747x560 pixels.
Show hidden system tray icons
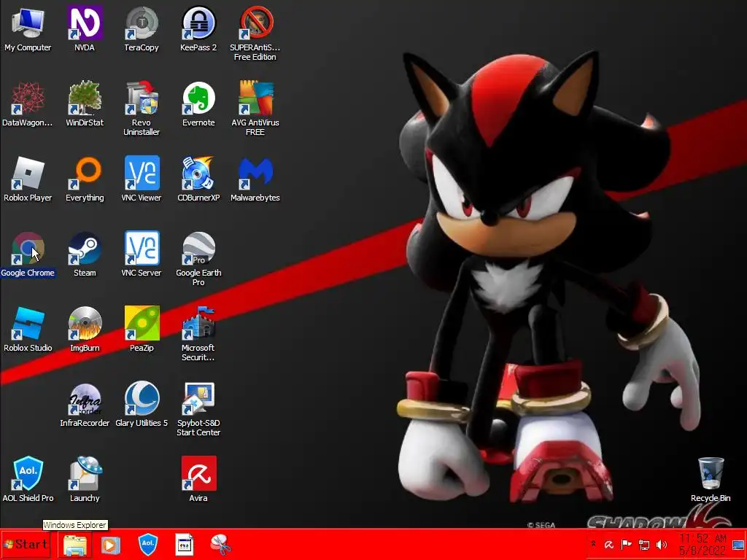593,543
